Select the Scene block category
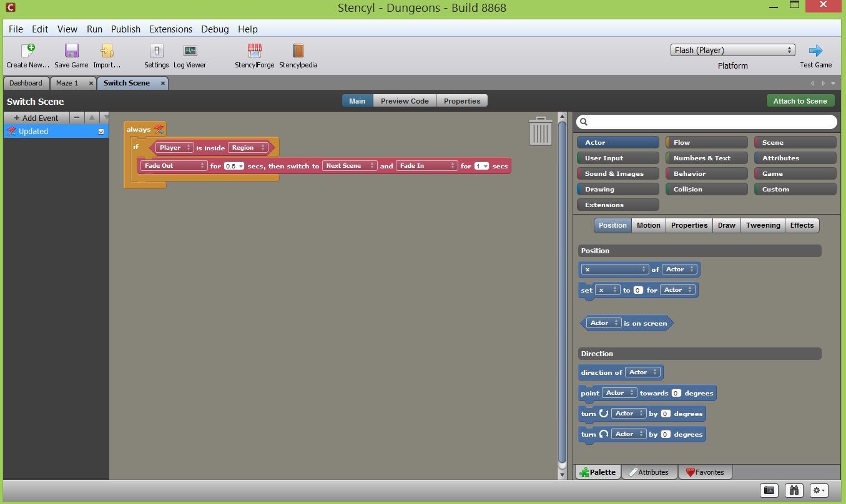846x504 pixels. coord(795,142)
